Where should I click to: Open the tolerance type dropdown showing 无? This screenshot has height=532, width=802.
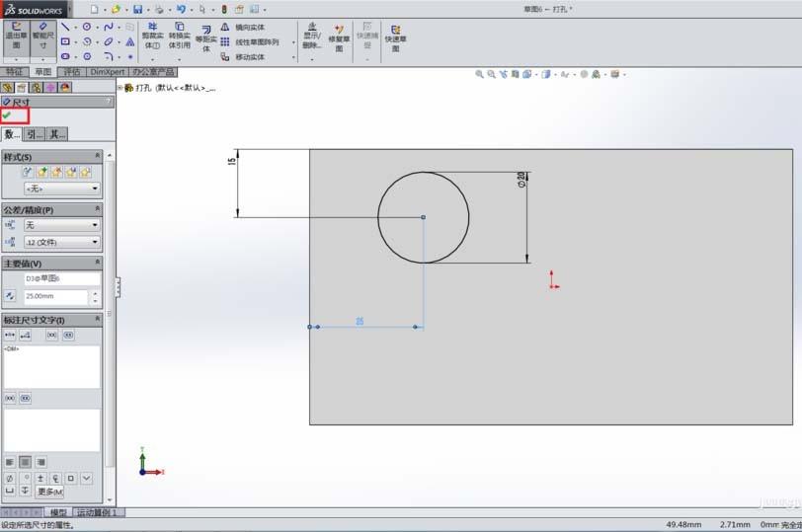click(62, 225)
